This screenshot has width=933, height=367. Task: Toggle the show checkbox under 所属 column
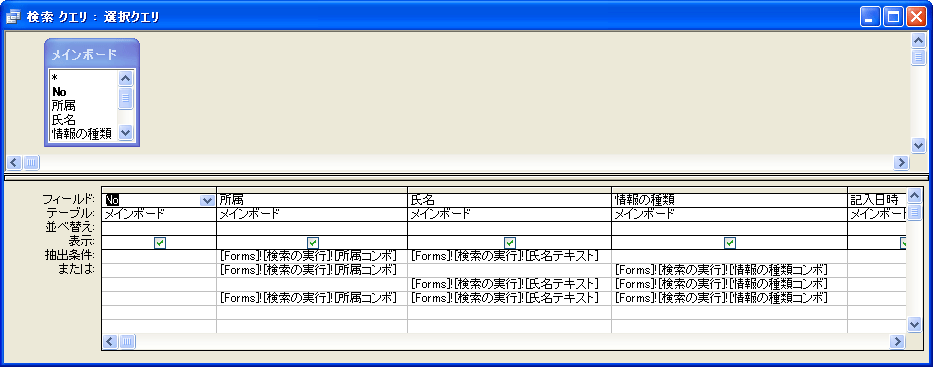(313, 242)
